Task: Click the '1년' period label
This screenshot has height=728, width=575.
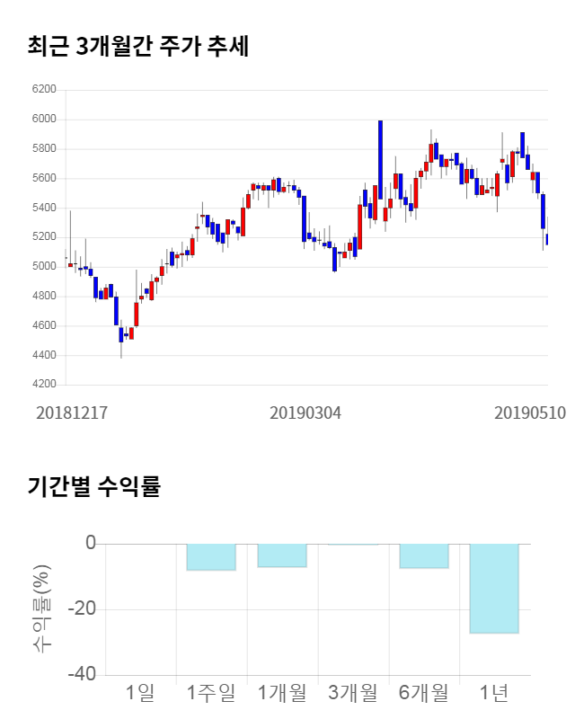Action: point(495,693)
